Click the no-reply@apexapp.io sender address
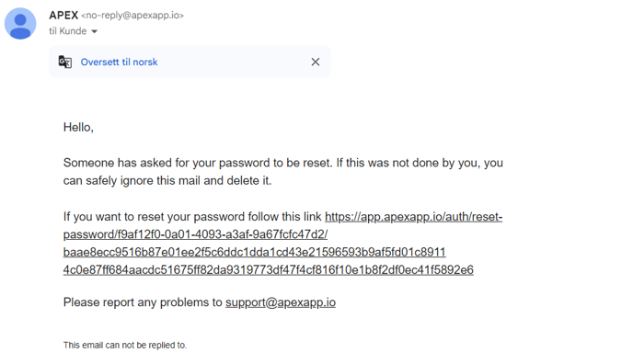 click(132, 16)
